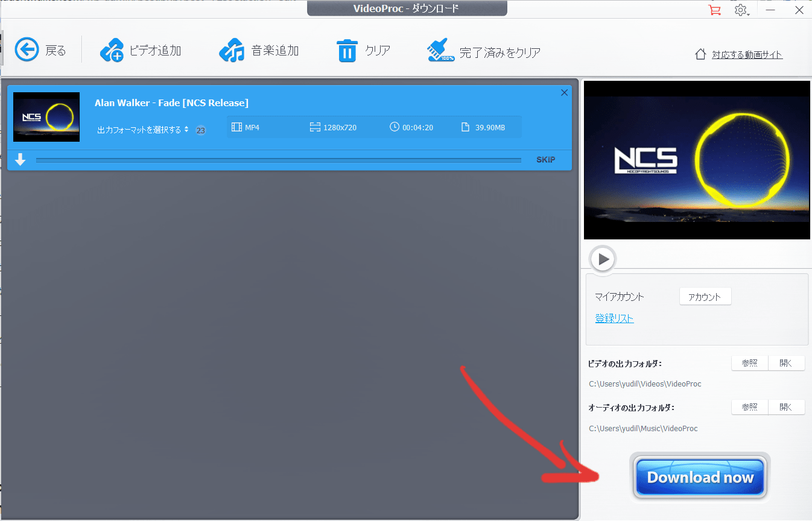Click the マイアカウント label

[620, 297]
